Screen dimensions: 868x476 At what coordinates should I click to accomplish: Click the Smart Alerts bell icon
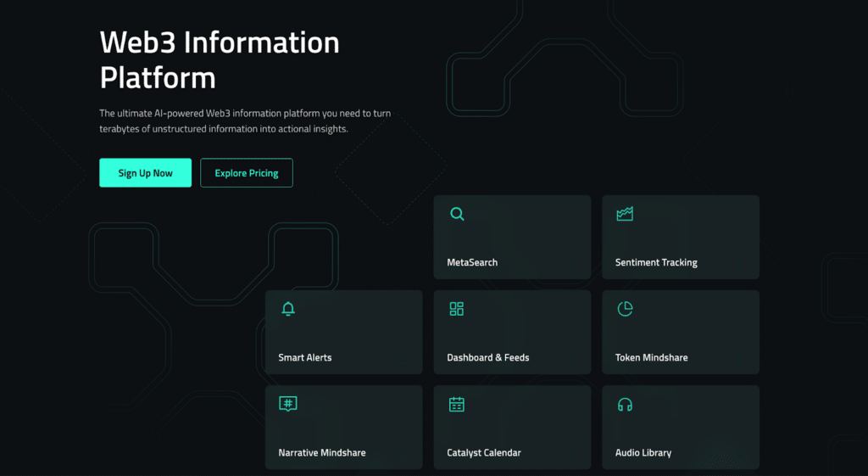pos(288,309)
